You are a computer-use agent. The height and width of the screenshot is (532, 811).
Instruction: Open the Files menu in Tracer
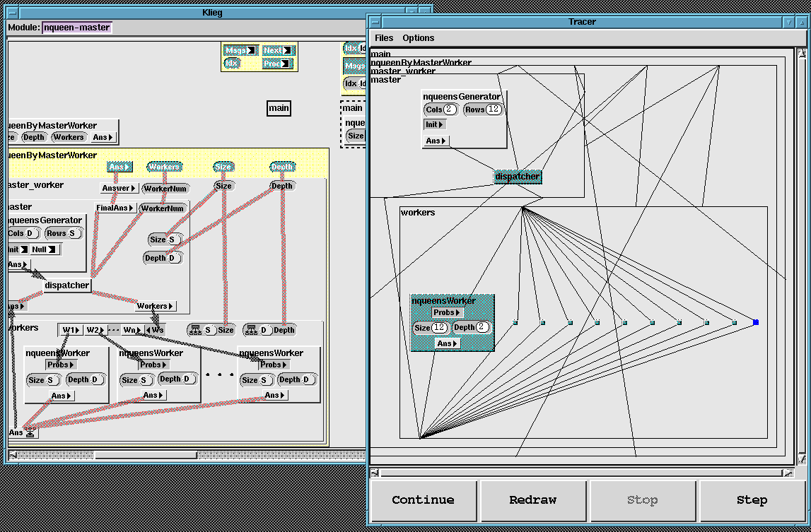coord(384,38)
